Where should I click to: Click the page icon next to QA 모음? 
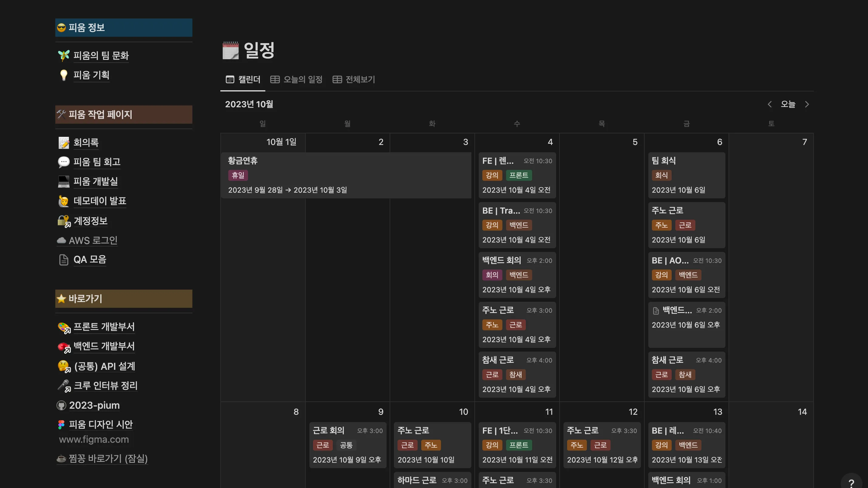(x=63, y=260)
